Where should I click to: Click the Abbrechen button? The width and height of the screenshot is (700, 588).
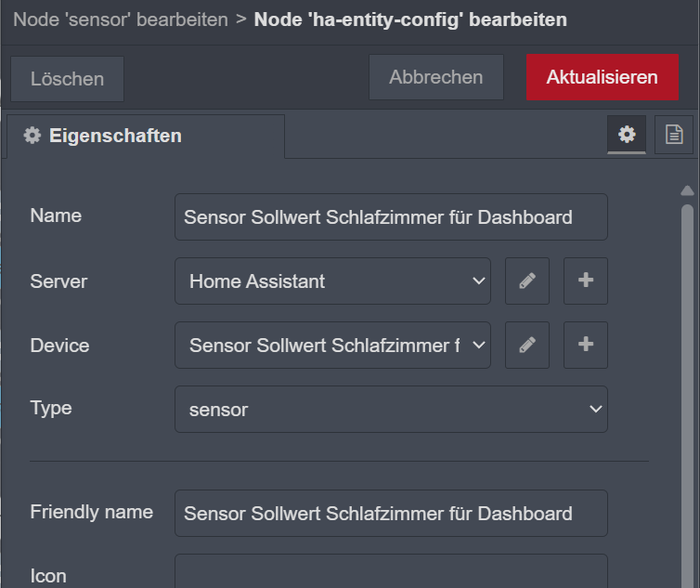coord(435,77)
